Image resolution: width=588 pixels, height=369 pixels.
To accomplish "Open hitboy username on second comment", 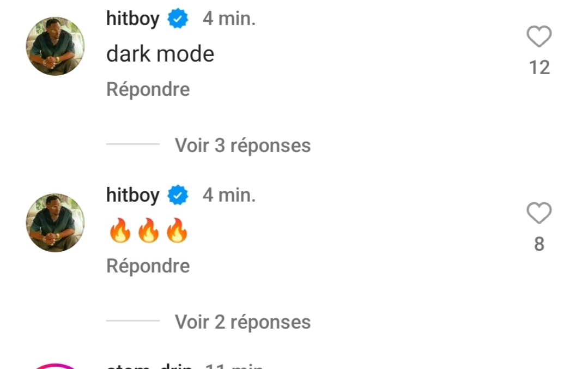I will [133, 195].
